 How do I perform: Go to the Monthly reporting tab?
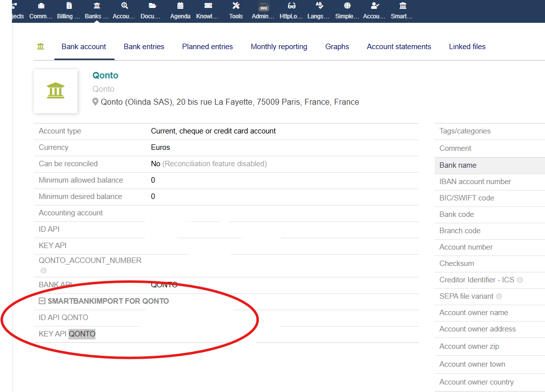click(279, 47)
